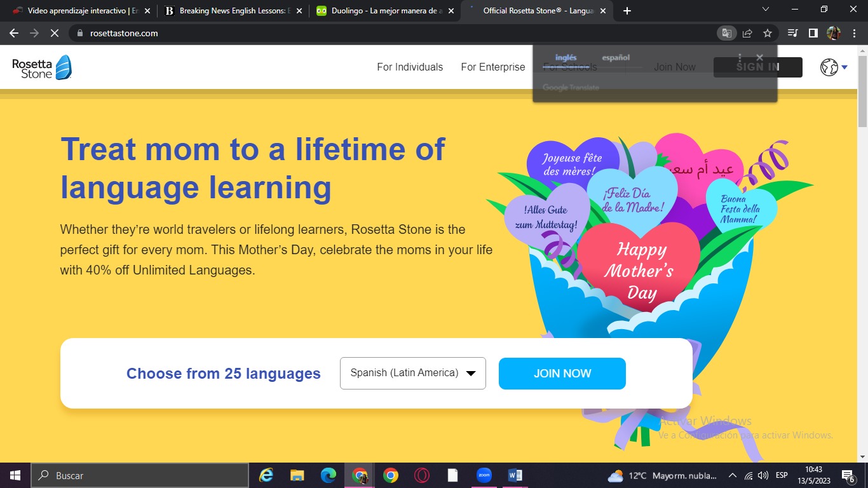This screenshot has width=868, height=488.
Task: Open weather widget showing 12°C
Action: pyautogui.click(x=662, y=475)
